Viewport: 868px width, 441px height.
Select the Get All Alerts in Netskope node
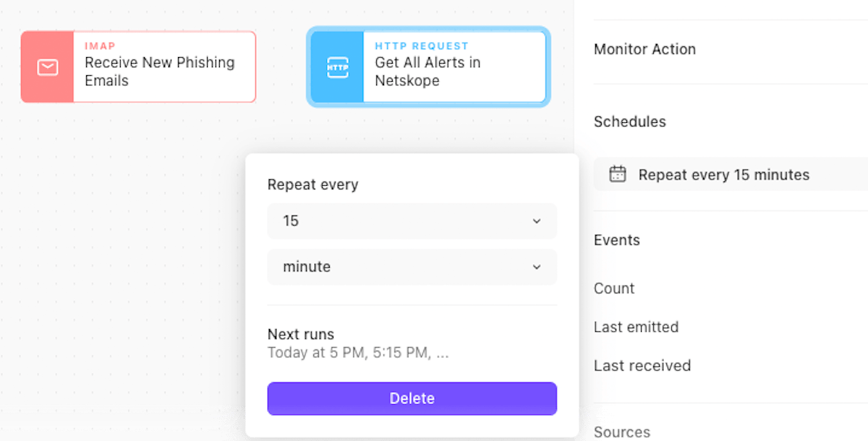454,71
